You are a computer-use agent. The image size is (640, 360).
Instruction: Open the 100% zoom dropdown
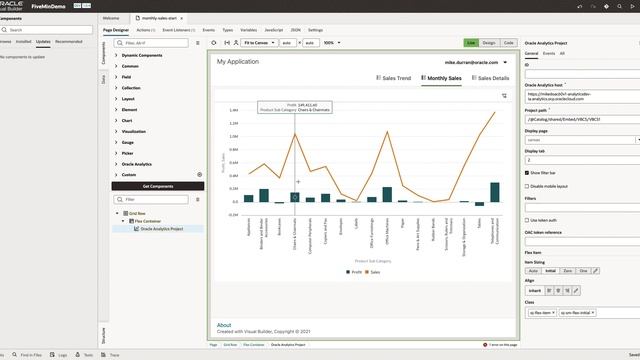(x=332, y=43)
